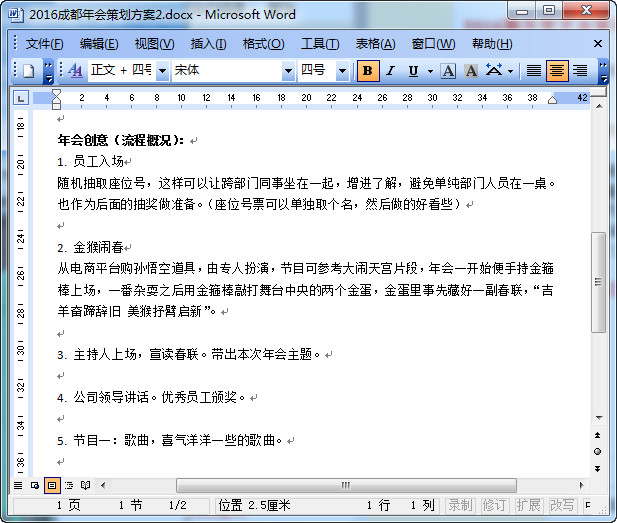Open the font name dropdown 宋体
This screenshot has width=617, height=523.
(288, 71)
